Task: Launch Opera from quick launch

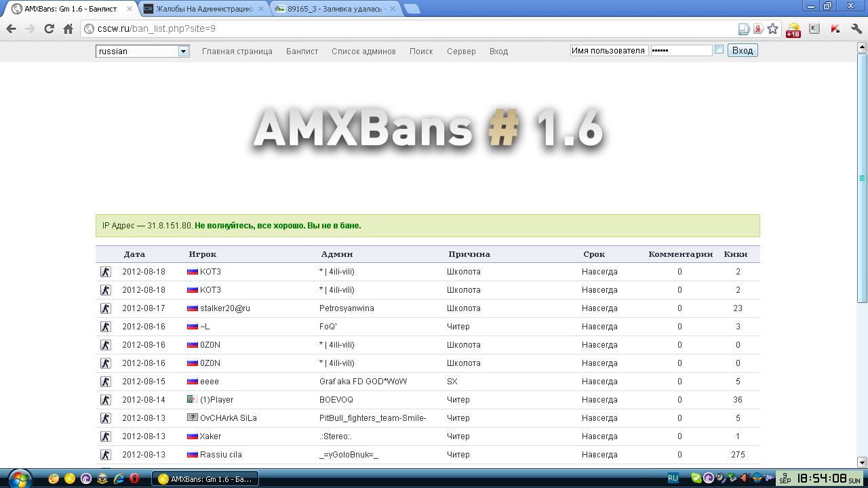Action: click(135, 479)
